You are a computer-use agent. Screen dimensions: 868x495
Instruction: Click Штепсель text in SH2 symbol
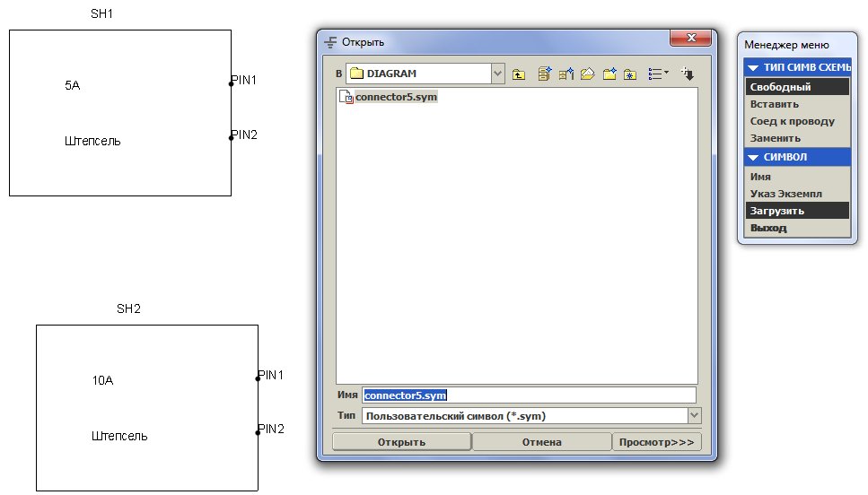(119, 437)
